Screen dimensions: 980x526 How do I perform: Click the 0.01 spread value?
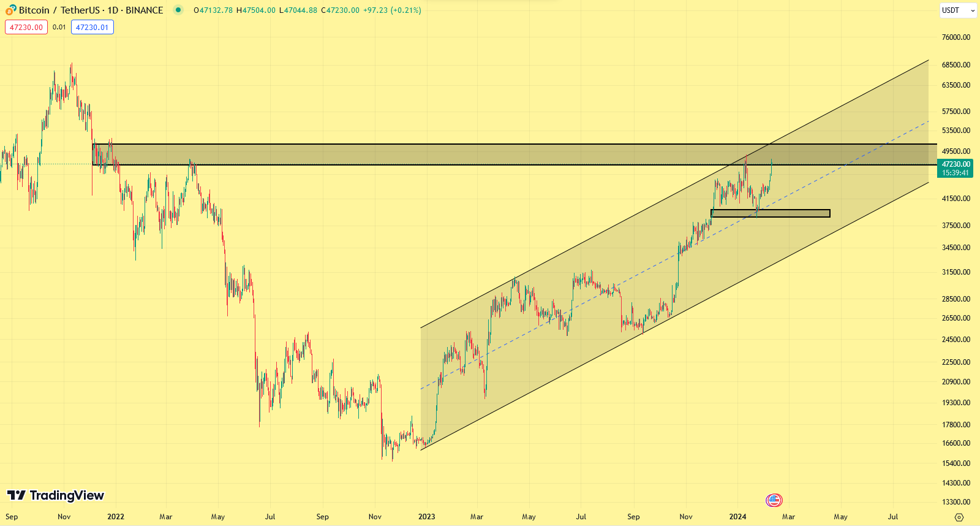tap(59, 27)
